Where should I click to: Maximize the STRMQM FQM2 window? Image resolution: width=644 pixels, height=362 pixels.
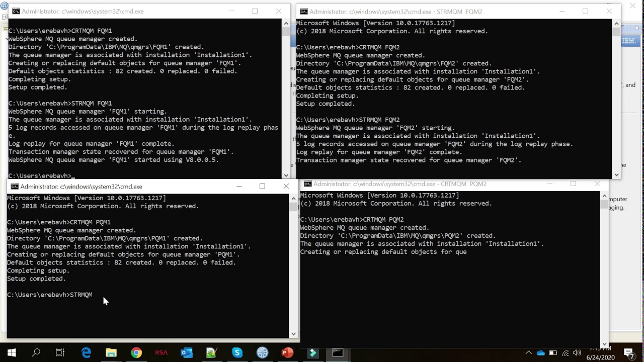coord(585,11)
